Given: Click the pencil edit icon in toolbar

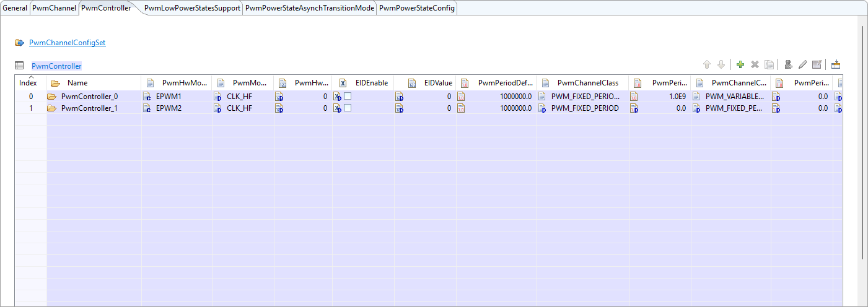Looking at the screenshot, I should coord(802,64).
